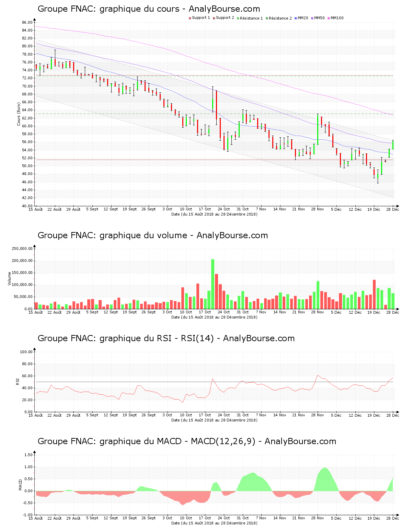Click the 150,000.00 value on volume axis
Viewport: 412px width, 532px height.
click(22, 273)
